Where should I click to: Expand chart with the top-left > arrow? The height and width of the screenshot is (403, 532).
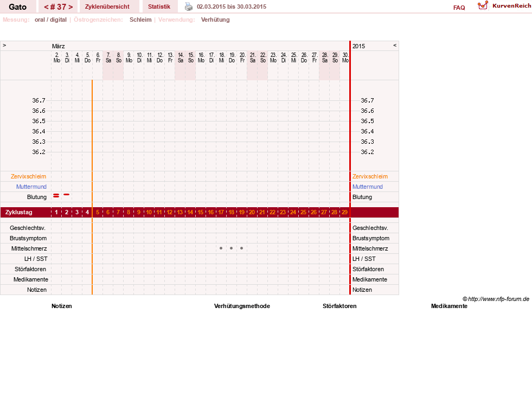(x=4, y=45)
